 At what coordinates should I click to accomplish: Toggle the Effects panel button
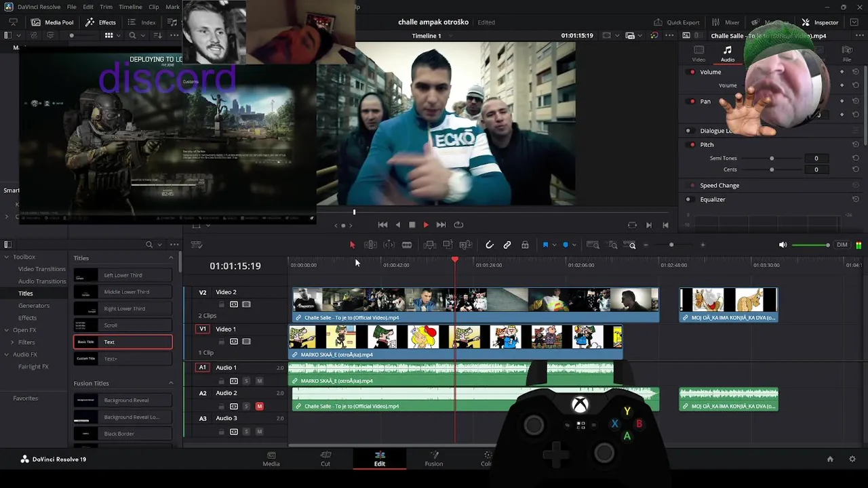point(100,22)
